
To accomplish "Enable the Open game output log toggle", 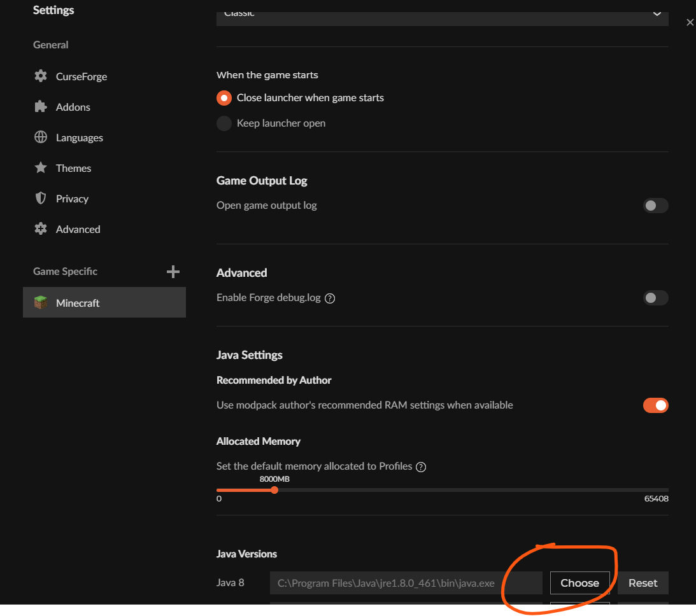I will 655,206.
